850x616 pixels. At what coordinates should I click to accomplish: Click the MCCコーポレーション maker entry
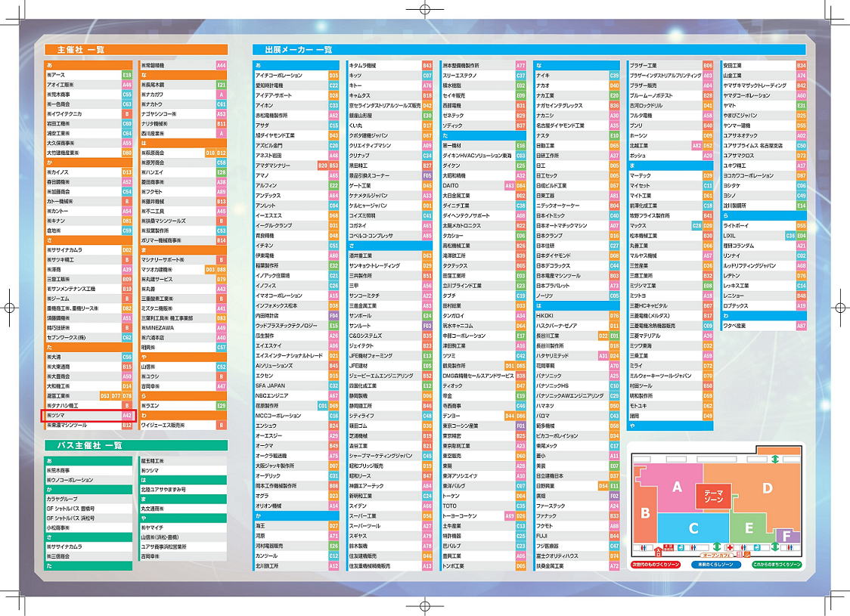pyautogui.click(x=296, y=416)
